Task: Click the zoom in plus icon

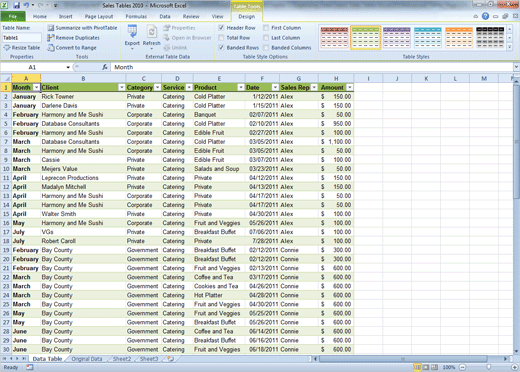Action: click(514, 367)
